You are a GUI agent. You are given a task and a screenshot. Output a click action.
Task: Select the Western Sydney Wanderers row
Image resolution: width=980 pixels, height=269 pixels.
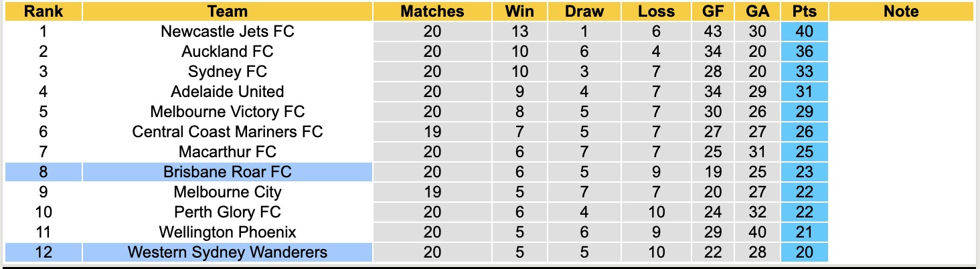tap(228, 252)
